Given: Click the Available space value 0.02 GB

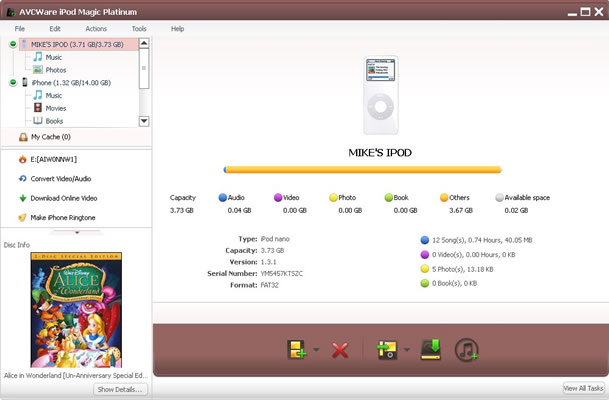Looking at the screenshot, I should [516, 210].
